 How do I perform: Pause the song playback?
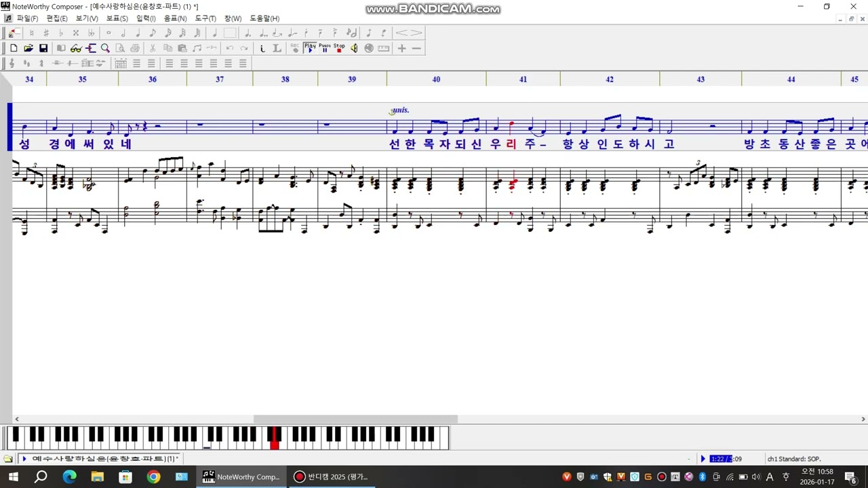325,48
